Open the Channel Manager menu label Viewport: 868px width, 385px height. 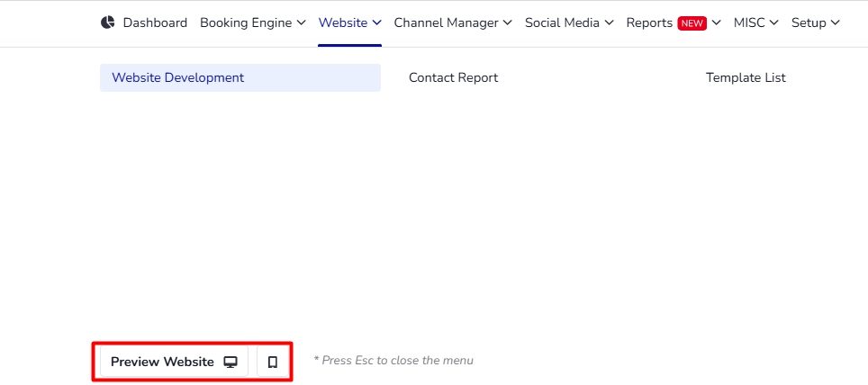(x=446, y=22)
